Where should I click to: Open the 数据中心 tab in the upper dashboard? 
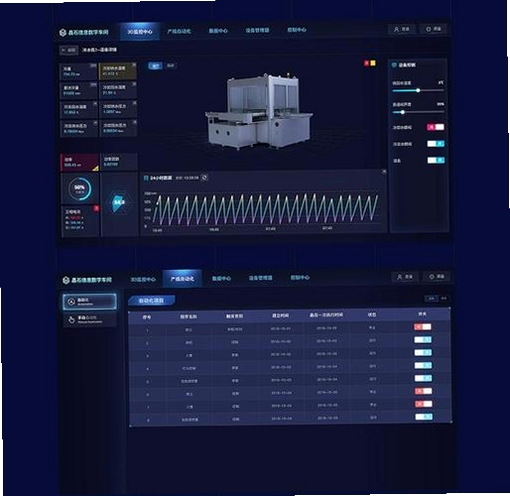coord(218,31)
